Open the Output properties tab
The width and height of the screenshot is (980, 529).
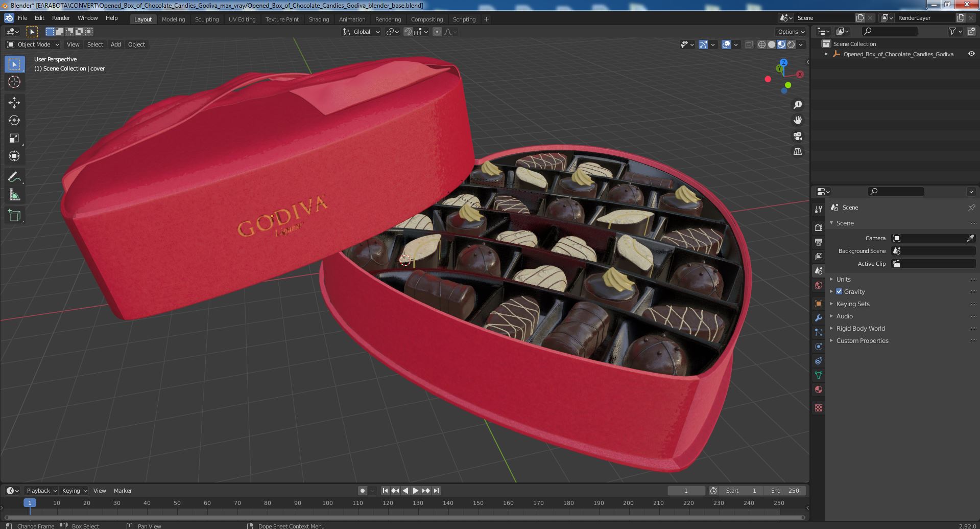tap(819, 242)
